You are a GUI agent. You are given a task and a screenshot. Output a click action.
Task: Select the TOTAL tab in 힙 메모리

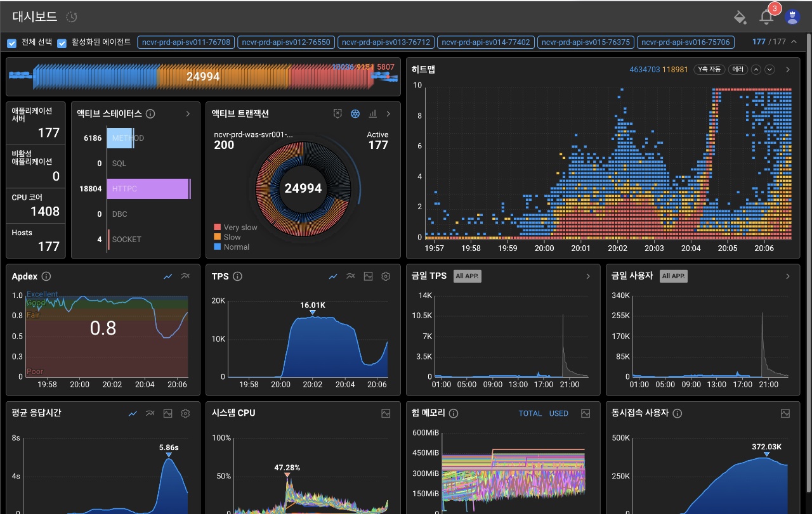(x=530, y=413)
